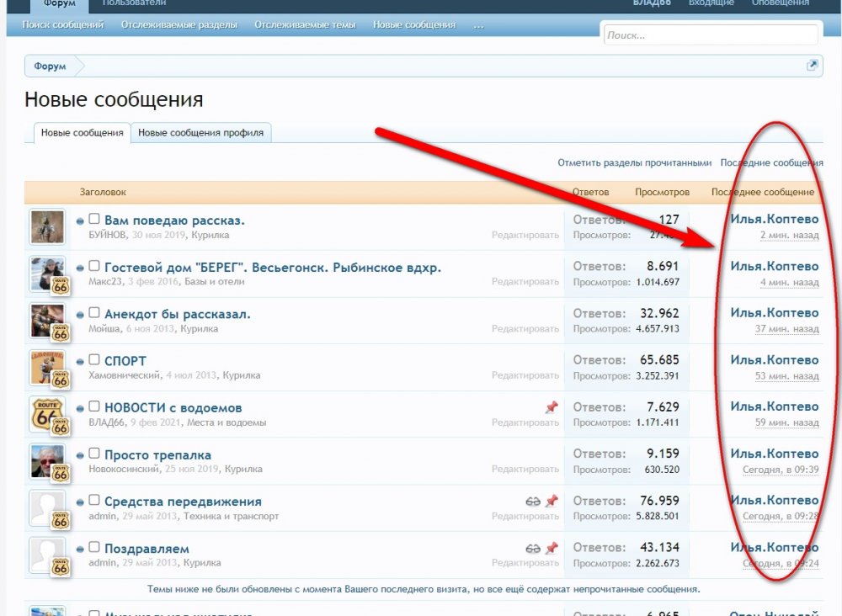
Task: Sort by the Ответов column header
Action: (x=591, y=192)
